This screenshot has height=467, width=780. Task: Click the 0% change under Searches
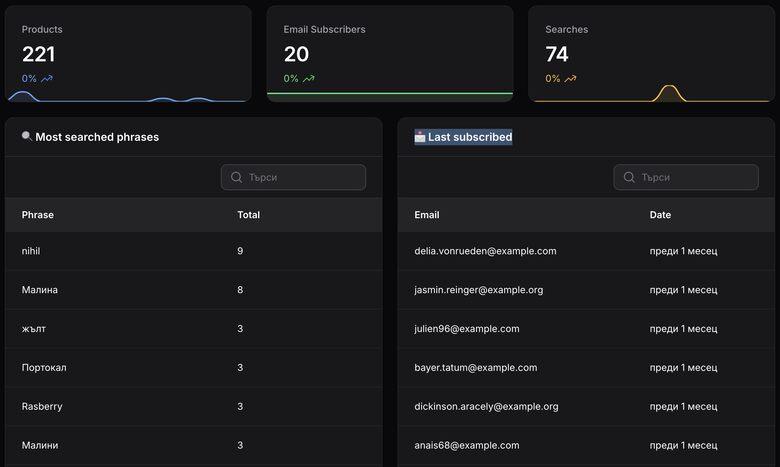point(553,79)
